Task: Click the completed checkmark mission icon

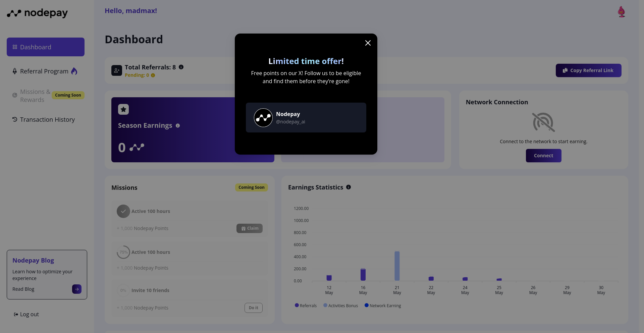Action: pyautogui.click(x=123, y=211)
